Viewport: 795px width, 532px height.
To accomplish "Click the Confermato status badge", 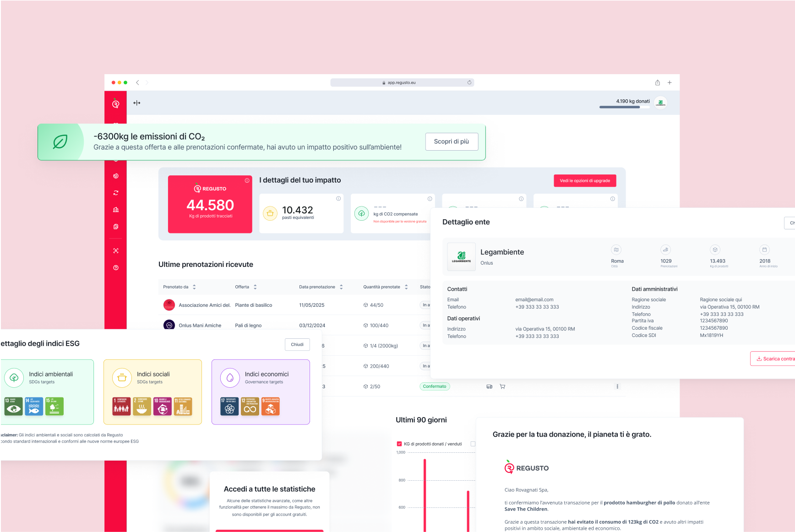I will [435, 386].
